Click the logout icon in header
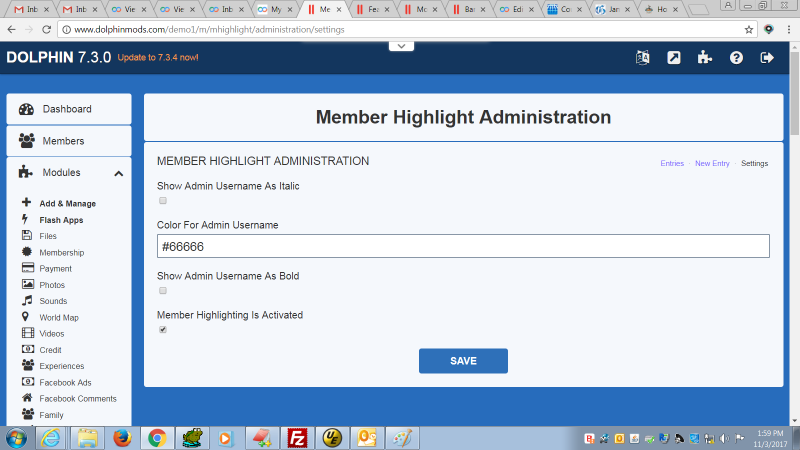This screenshot has width=800, height=450. [767, 58]
